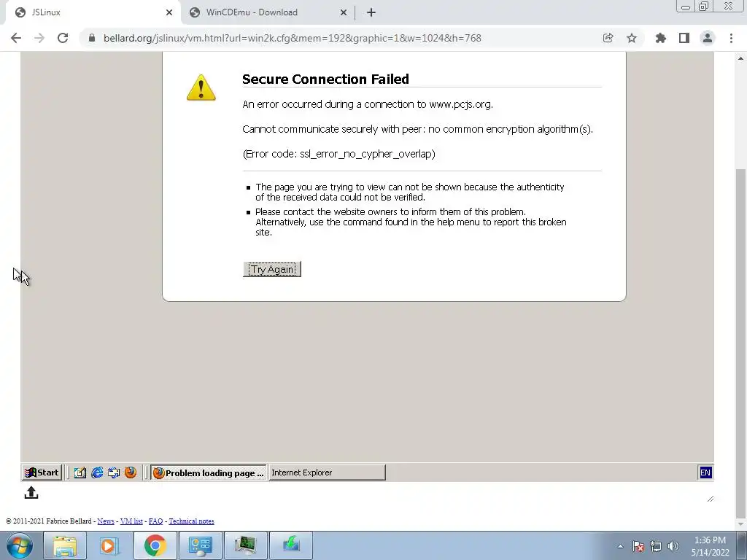Close the WinCDEmu - Download tab

pyautogui.click(x=344, y=12)
